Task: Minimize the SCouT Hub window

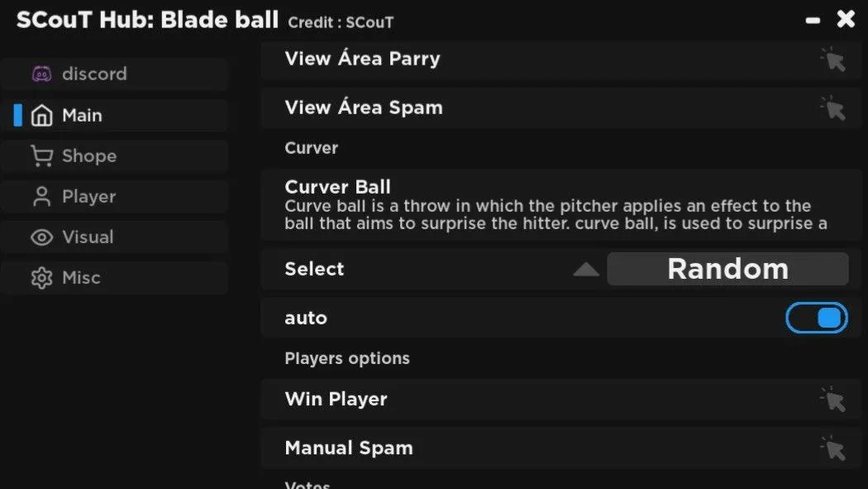Action: (813, 21)
